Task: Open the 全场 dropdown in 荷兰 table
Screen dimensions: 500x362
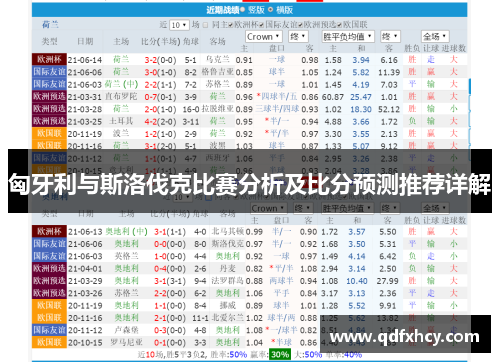Action: tap(435, 36)
